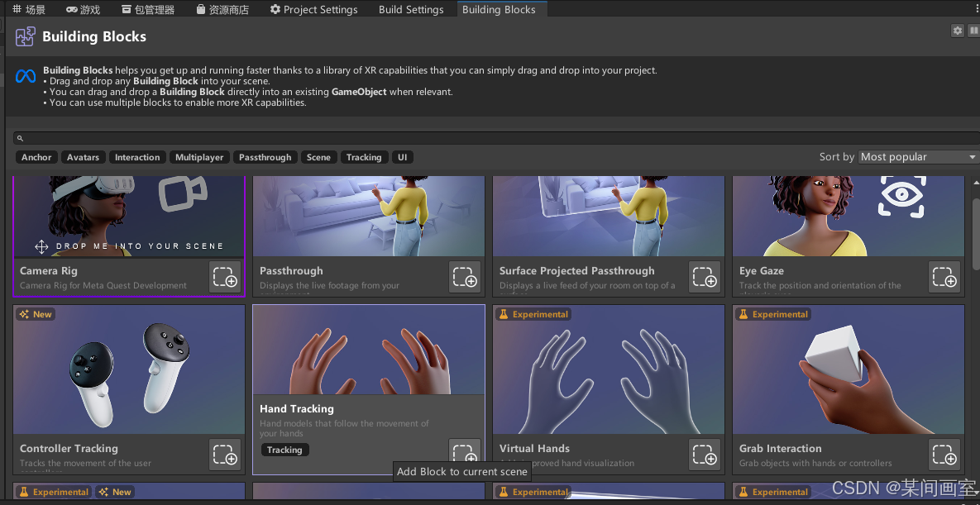Add Grab Interaction block to the scene
Screen dimensions: 980x505
pyautogui.click(x=945, y=455)
